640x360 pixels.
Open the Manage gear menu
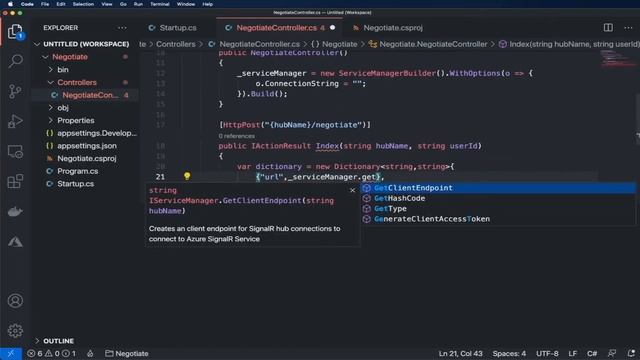[15, 331]
